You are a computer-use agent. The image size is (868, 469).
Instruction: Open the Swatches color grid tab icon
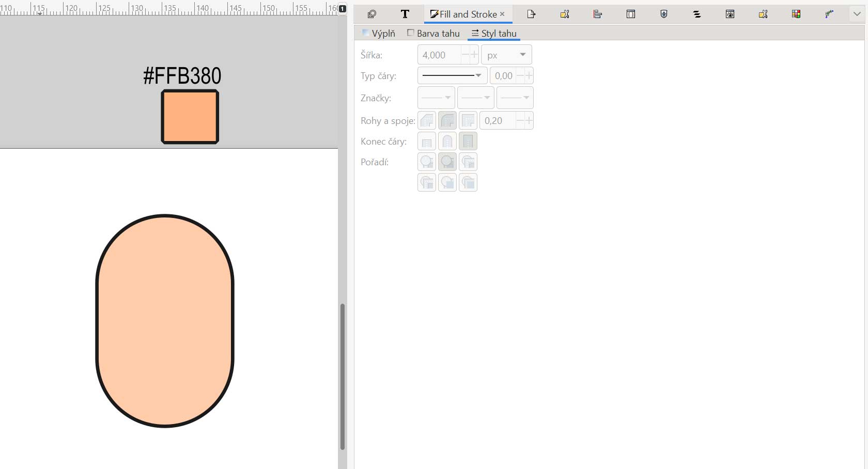796,14
